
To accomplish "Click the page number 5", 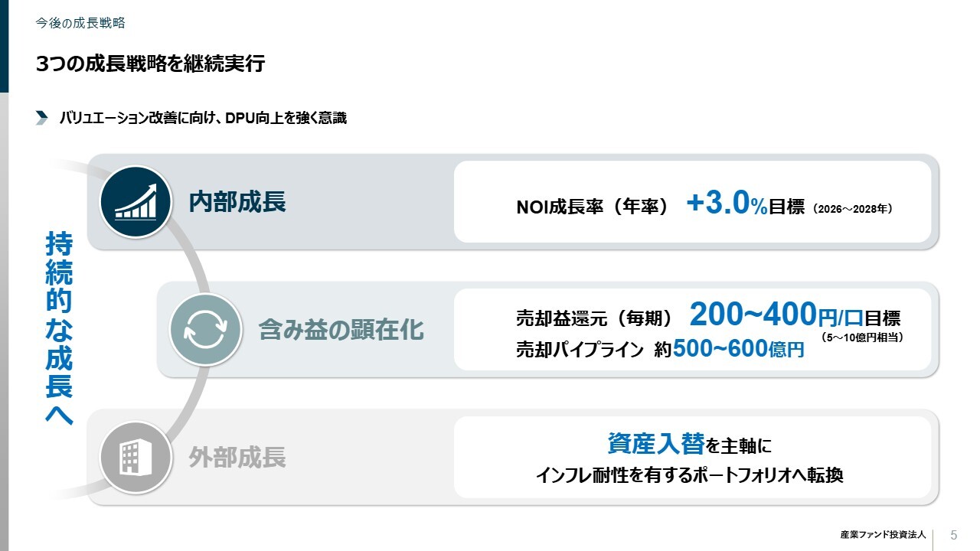I will [x=953, y=534].
